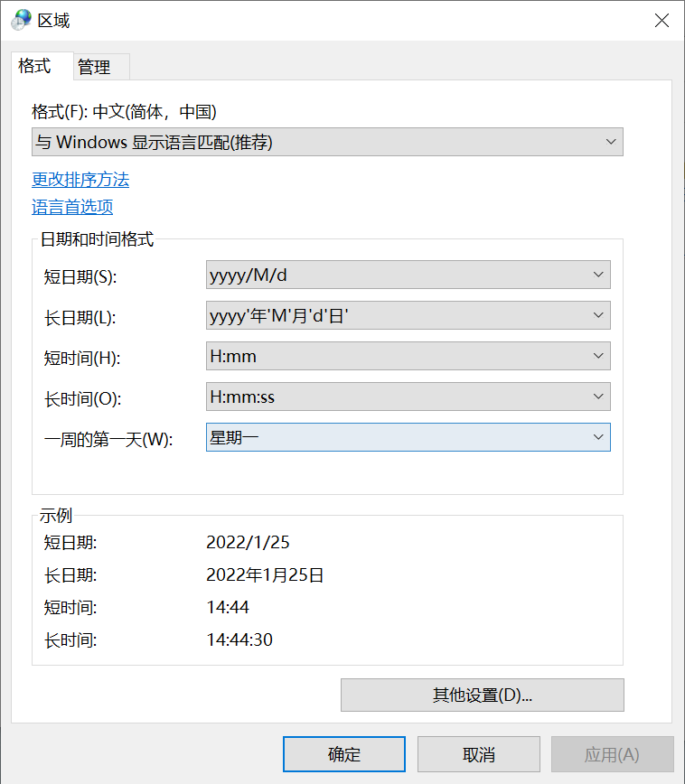Click the 其他设置(D)... button
This screenshot has width=685, height=784.
[483, 695]
